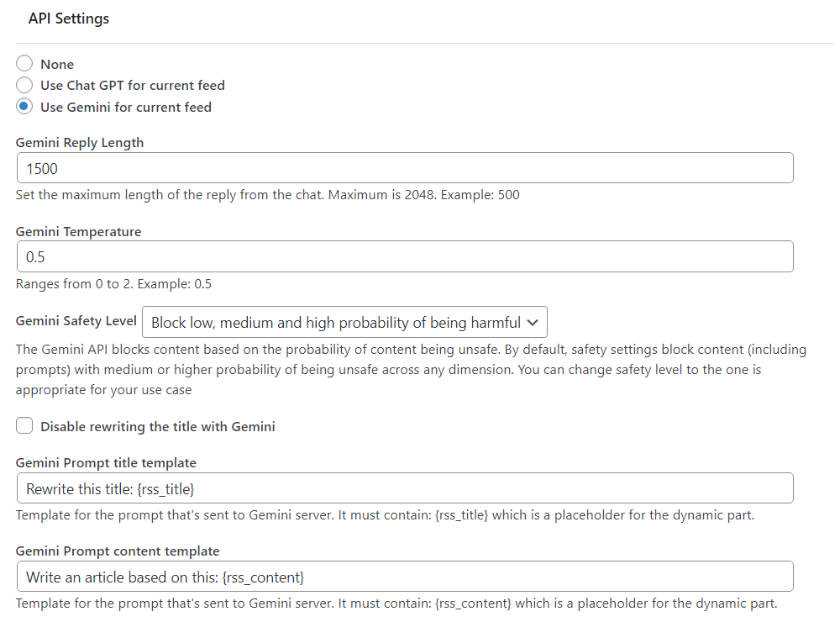Tick the Disable rewriting the title checkbox
840x622 pixels.
pyautogui.click(x=25, y=426)
